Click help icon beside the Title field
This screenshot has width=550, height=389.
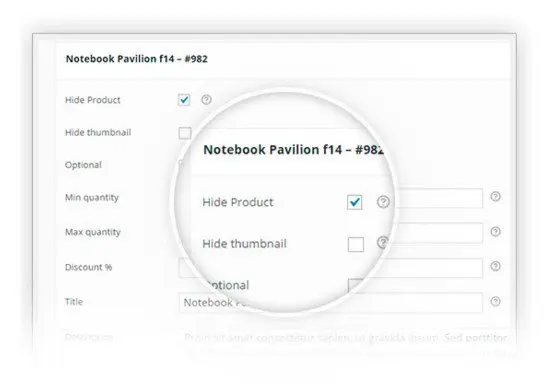[495, 301]
